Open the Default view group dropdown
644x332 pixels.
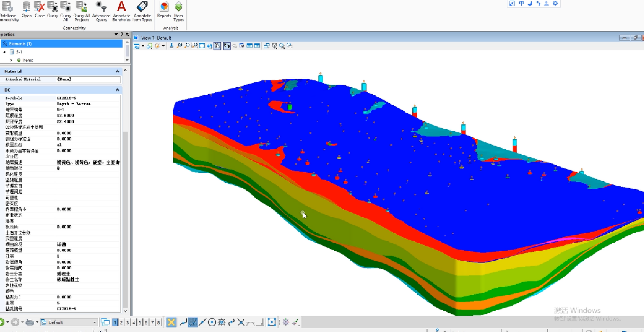[95, 322]
